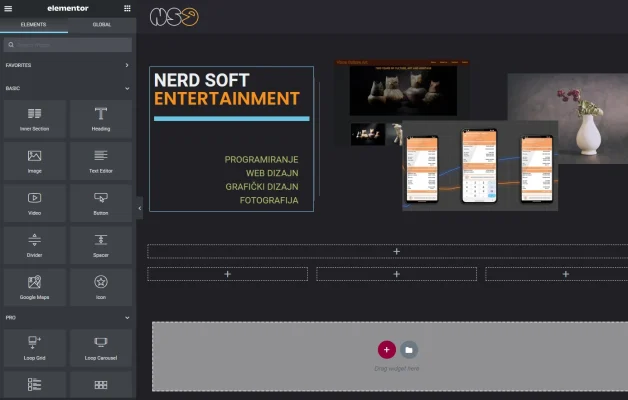628x400 pixels.
Task: Select the Video widget
Action: coord(34,203)
